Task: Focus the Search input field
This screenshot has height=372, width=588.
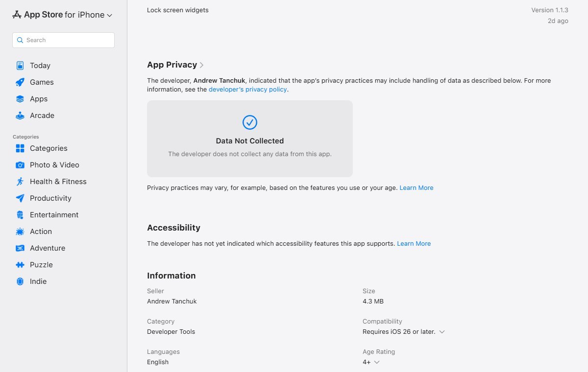Action: [x=63, y=40]
